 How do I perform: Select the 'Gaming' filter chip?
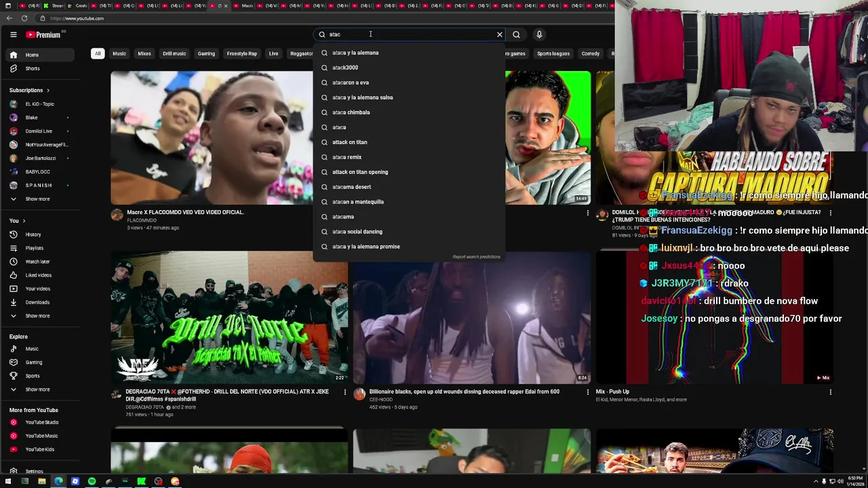coord(206,54)
